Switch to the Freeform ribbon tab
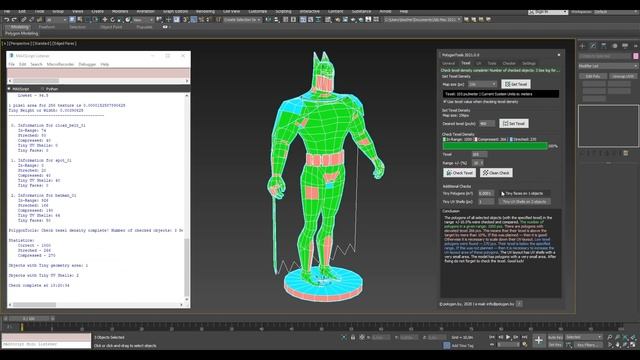The image size is (640, 360). [47, 27]
